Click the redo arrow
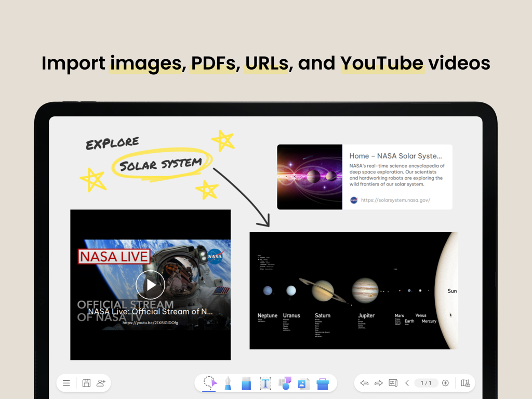 tap(379, 383)
